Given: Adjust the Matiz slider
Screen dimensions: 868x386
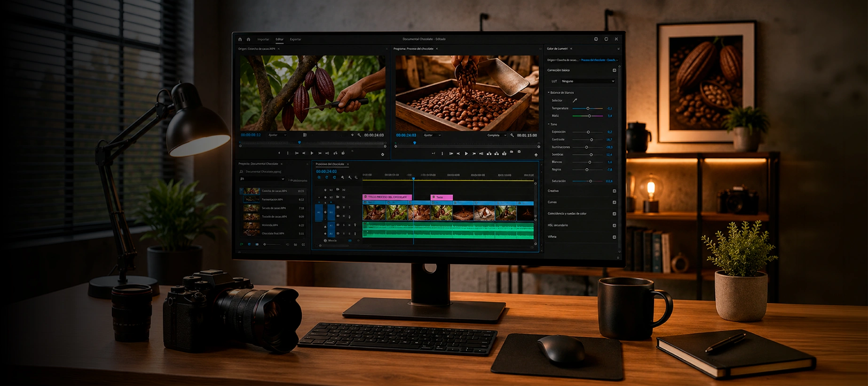Looking at the screenshot, I should click(x=587, y=116).
